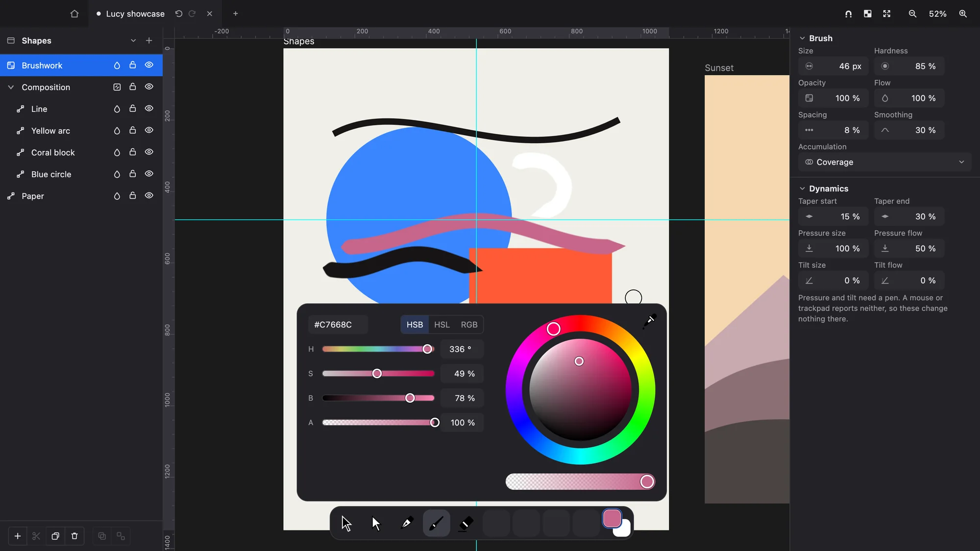Enter fullscreen view mode
The height and width of the screenshot is (551, 980).
click(x=887, y=14)
